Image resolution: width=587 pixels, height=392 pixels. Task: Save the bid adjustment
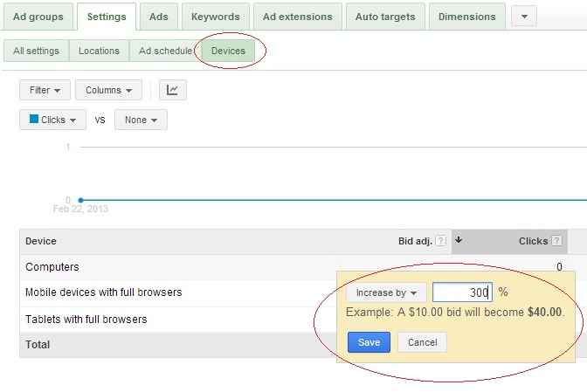click(369, 342)
